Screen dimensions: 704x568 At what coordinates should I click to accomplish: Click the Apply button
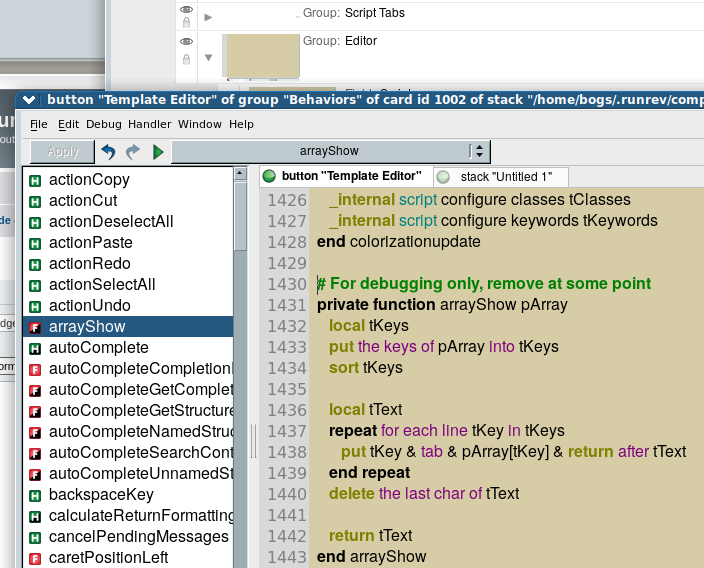[63, 152]
